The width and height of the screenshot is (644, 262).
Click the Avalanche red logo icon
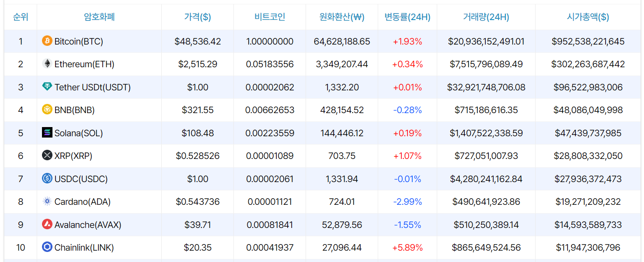47,224
